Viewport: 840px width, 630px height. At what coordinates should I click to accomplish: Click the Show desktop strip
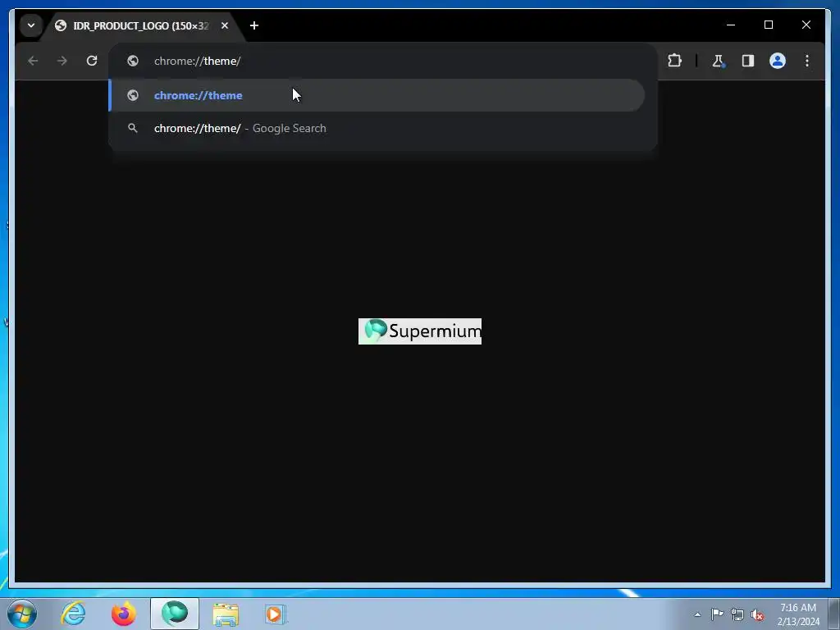(834, 614)
